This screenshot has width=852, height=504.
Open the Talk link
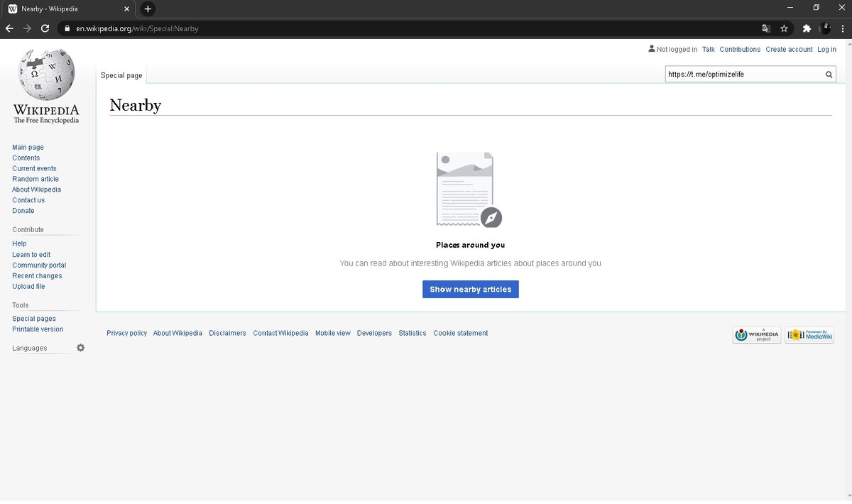[709, 50]
